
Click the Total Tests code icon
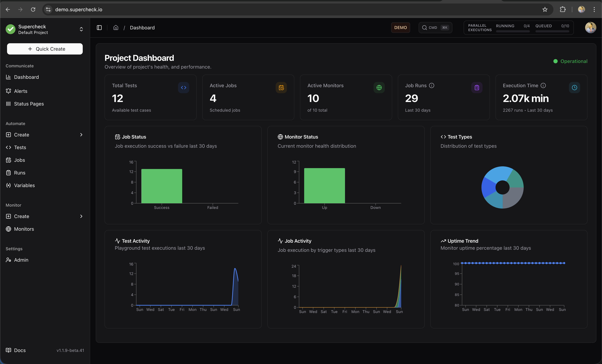(183, 88)
